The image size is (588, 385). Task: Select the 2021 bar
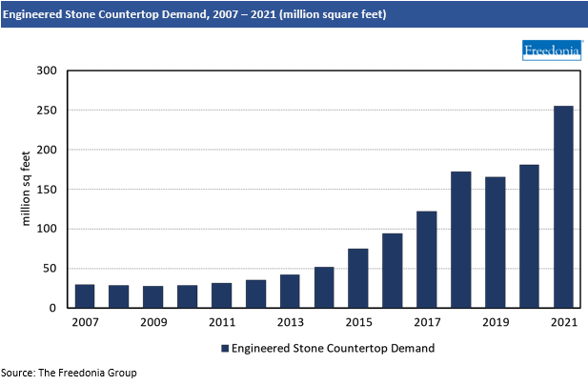[x=563, y=207]
